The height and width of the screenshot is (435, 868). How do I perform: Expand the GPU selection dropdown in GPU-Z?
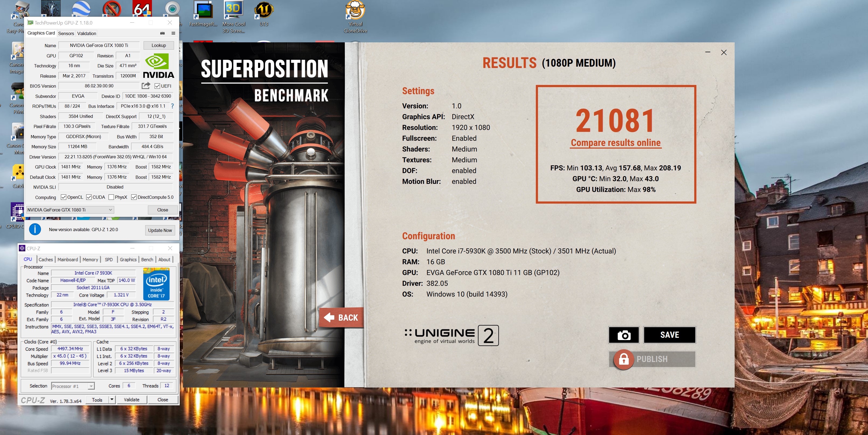point(110,210)
